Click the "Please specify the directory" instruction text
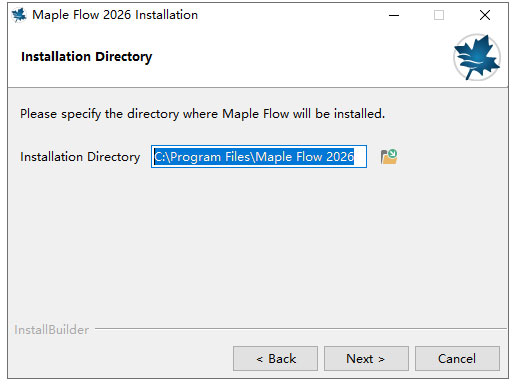 [x=202, y=114]
